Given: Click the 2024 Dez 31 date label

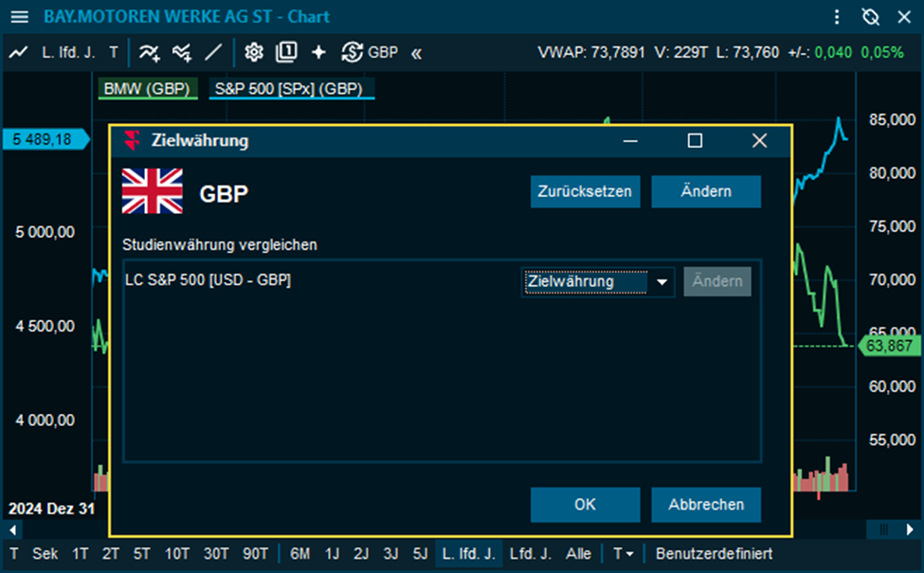Looking at the screenshot, I should [51, 509].
